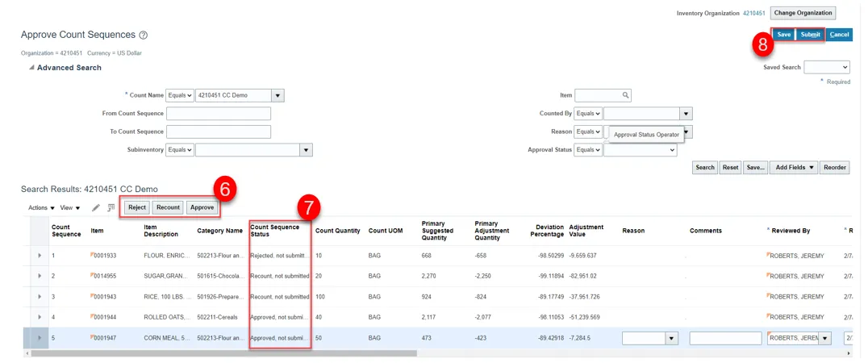This screenshot has height=363, width=868.
Task: Expand row for count sequence 3
Action: (40, 297)
